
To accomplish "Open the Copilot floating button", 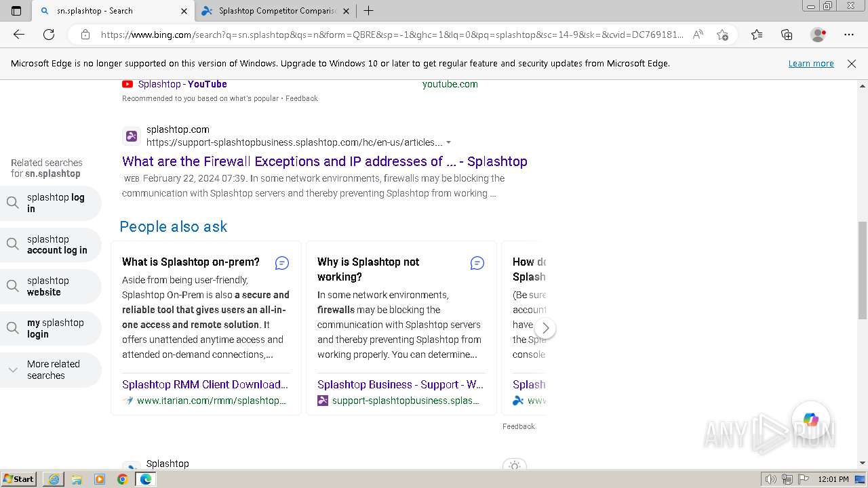I will tap(811, 420).
